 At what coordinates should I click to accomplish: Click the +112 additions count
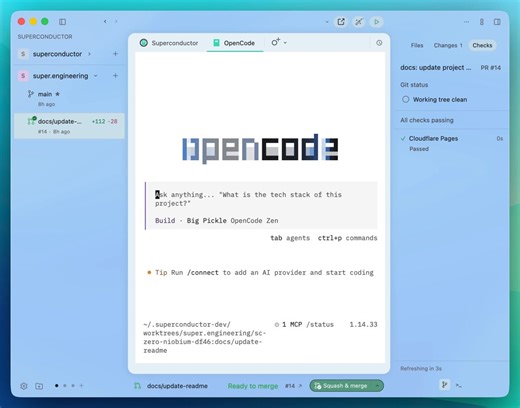pos(98,121)
